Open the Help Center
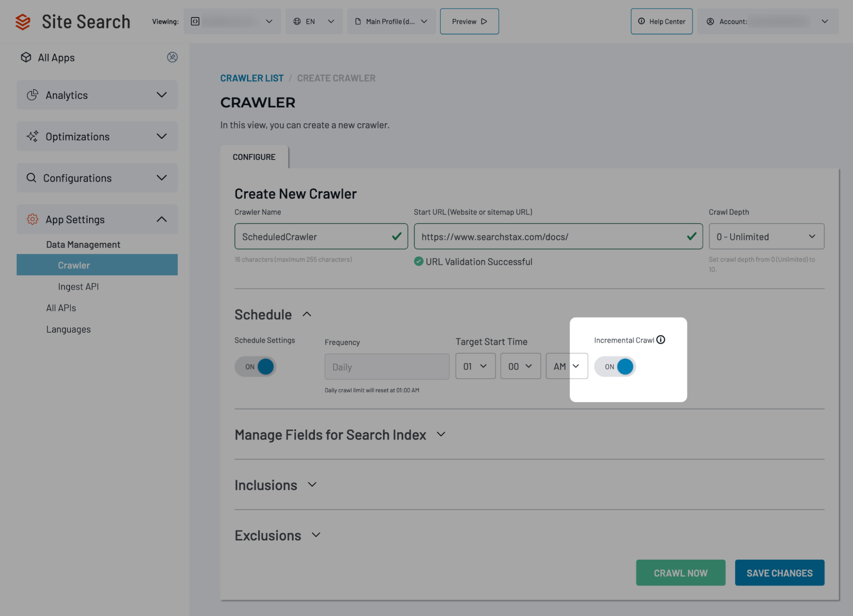 pos(661,21)
